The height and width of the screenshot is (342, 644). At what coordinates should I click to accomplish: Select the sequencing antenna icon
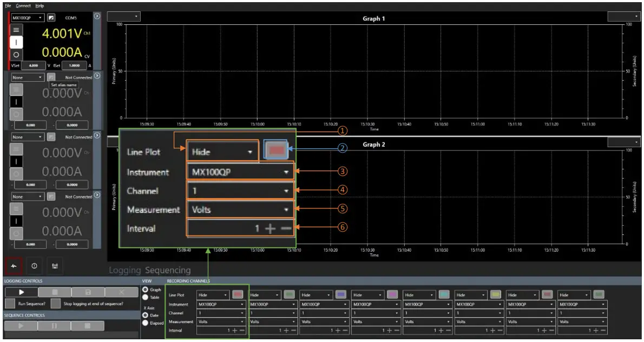click(55, 266)
